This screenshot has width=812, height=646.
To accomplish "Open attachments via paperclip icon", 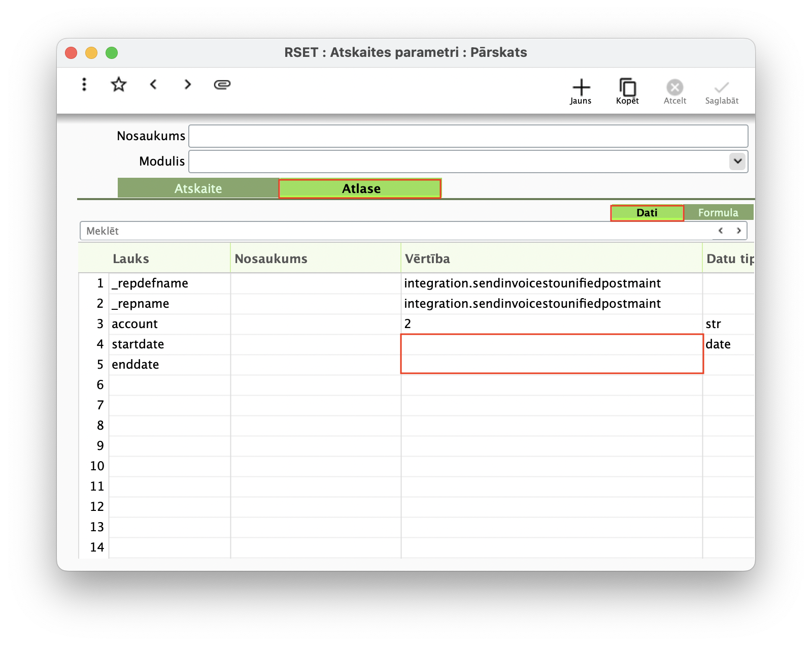I will 222,84.
